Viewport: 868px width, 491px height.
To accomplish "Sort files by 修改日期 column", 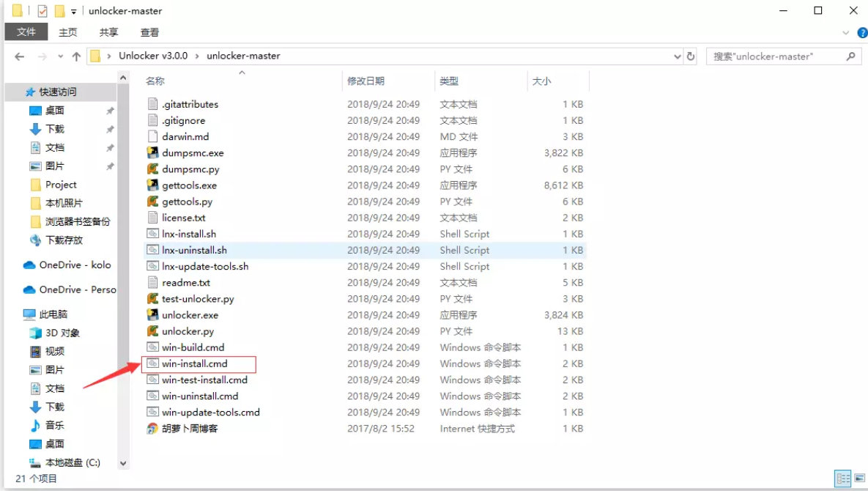I will [366, 81].
